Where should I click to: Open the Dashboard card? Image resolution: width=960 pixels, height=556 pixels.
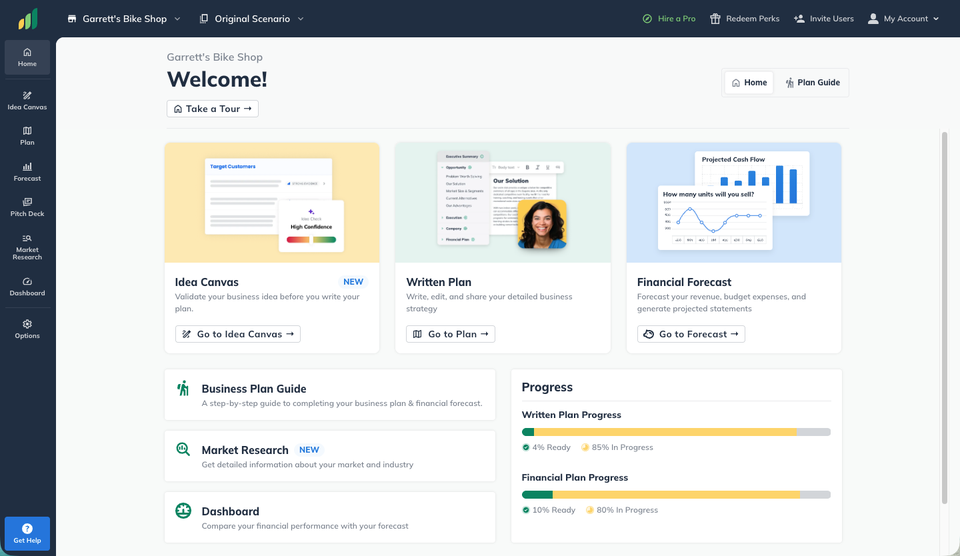pos(330,517)
